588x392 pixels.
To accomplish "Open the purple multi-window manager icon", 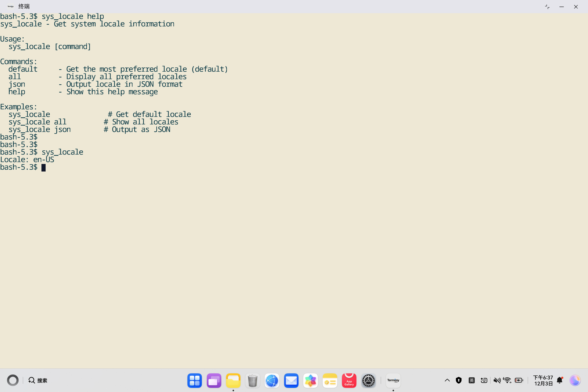I will coord(214,381).
